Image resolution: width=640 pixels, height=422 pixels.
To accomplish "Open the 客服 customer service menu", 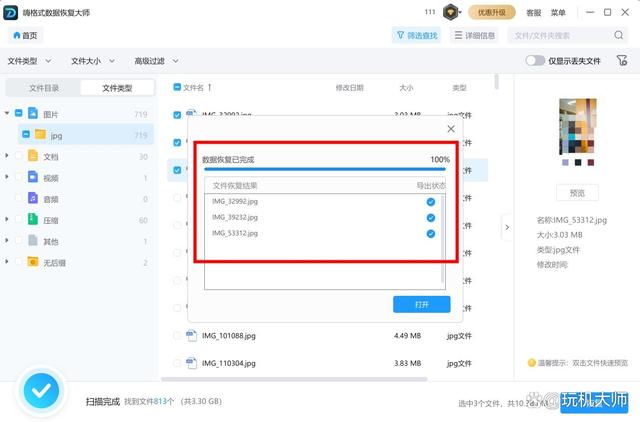I will point(533,13).
